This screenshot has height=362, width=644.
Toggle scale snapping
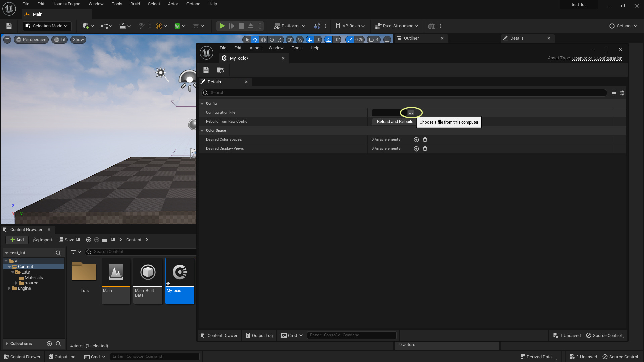click(350, 40)
